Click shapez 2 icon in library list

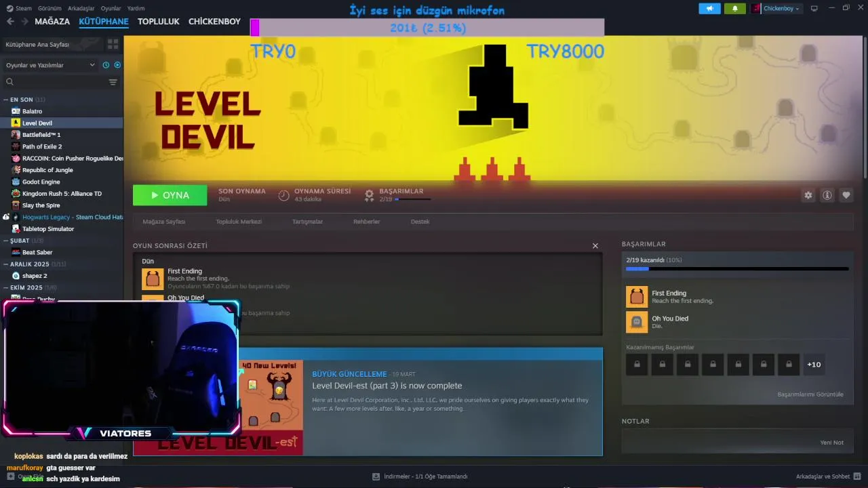coord(16,276)
